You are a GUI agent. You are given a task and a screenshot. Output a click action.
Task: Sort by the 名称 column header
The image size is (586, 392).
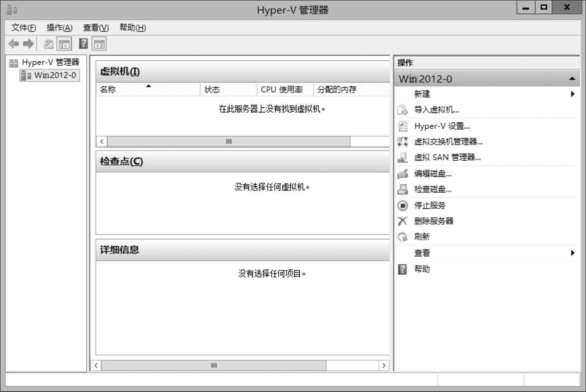[x=148, y=89]
